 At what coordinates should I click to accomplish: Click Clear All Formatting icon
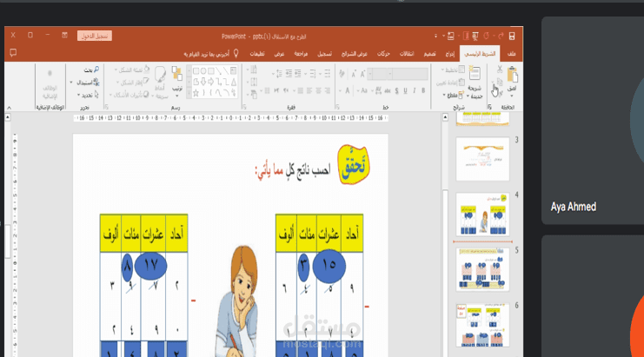click(342, 74)
